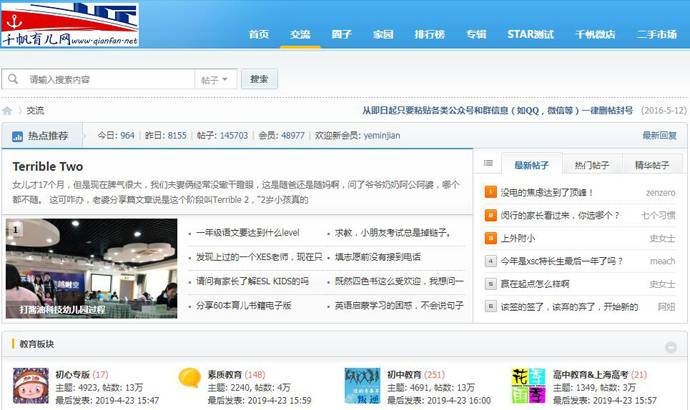Click the magnifier icon in the search box

pos(12,79)
